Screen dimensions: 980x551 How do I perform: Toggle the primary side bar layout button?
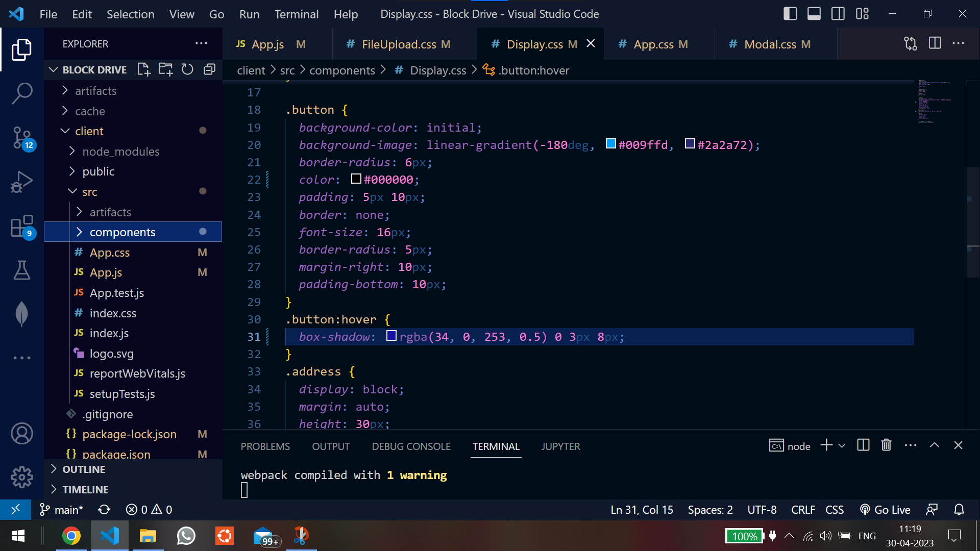[790, 14]
